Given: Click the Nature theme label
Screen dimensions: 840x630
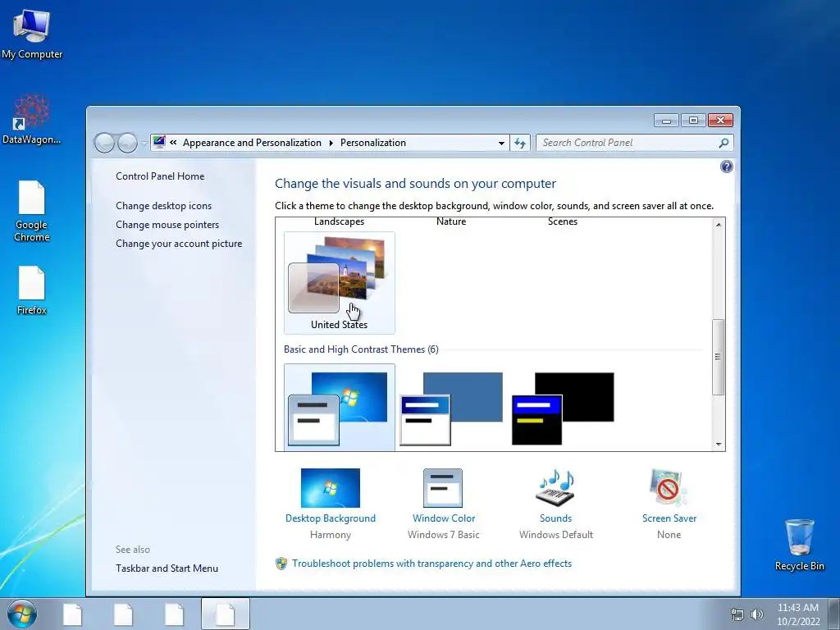Looking at the screenshot, I should (451, 221).
